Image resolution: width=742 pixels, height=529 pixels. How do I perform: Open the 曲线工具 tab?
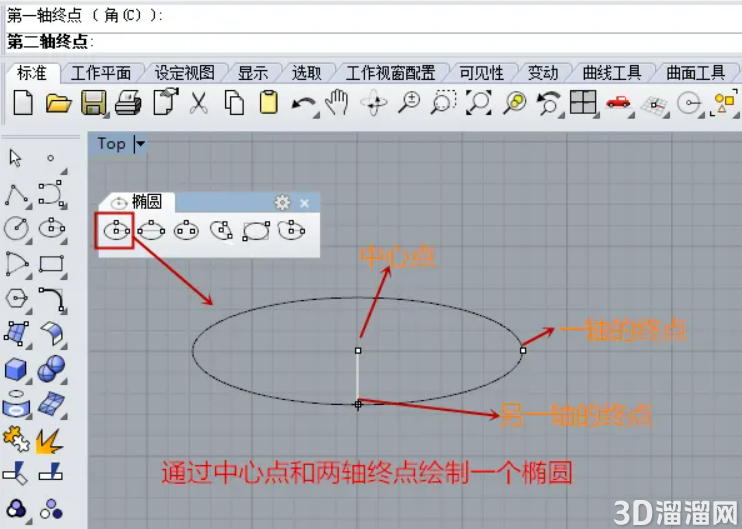611,73
